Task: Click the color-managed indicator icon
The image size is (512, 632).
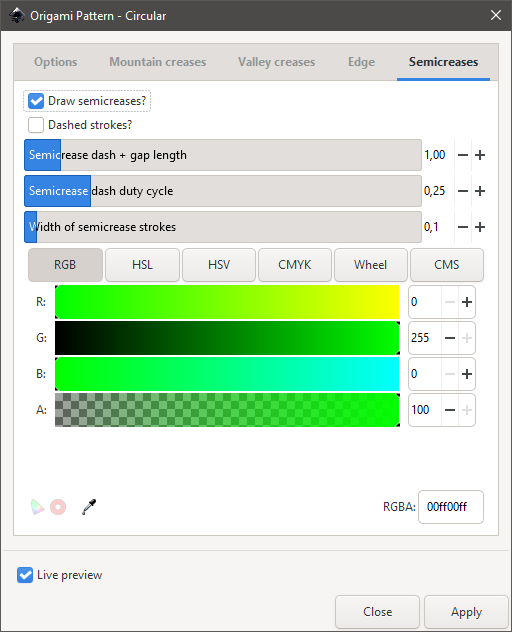Action: (x=37, y=507)
